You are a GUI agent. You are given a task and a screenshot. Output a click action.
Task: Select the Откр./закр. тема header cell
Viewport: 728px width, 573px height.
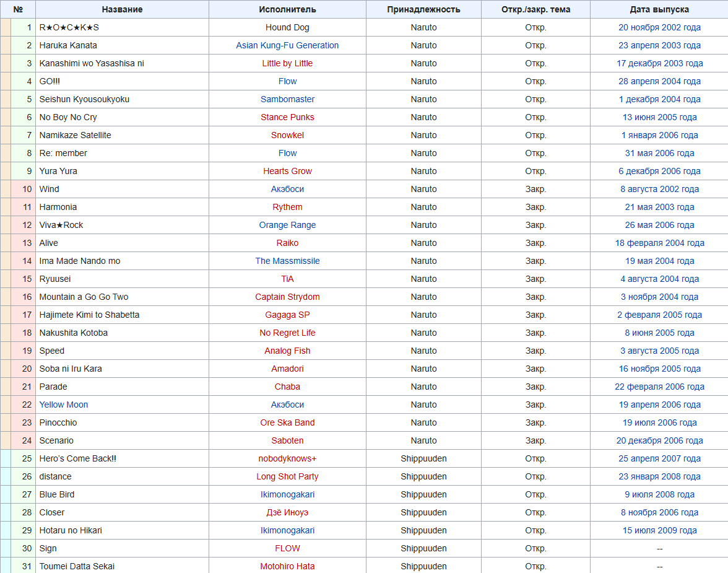(536, 9)
